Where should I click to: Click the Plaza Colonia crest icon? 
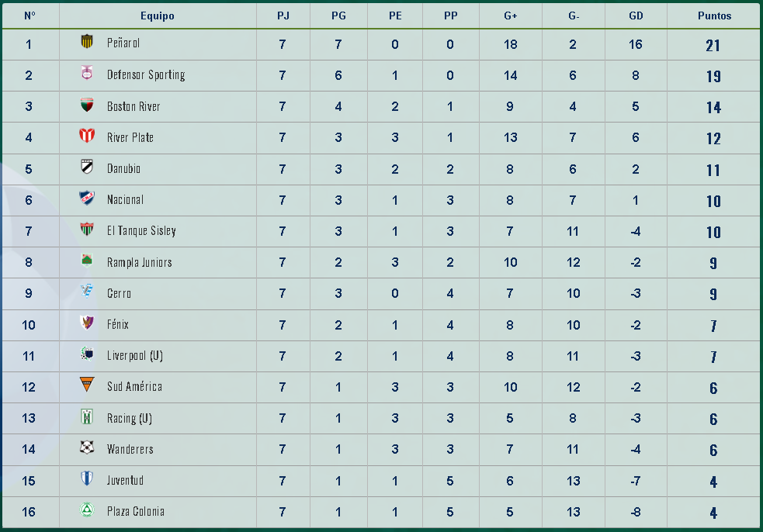(x=87, y=510)
